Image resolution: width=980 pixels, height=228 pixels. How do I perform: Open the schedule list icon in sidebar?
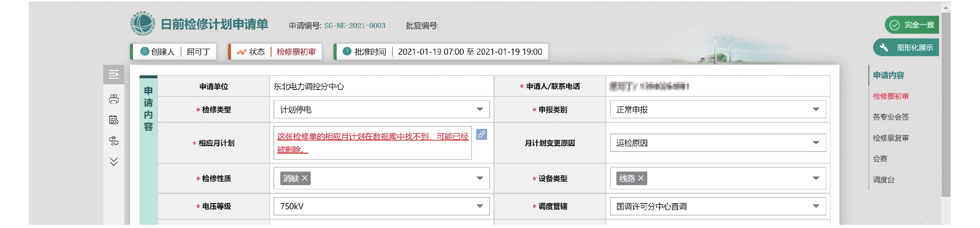[113, 120]
